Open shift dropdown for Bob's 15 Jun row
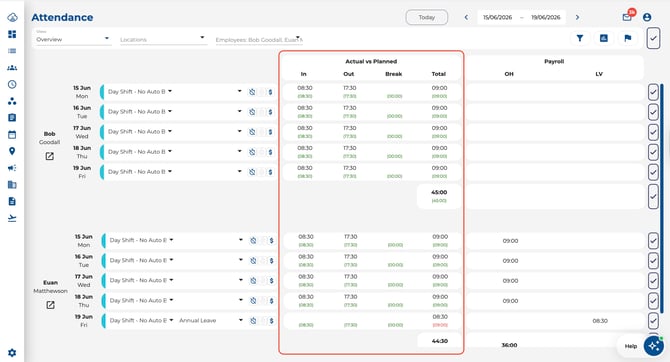 (x=140, y=91)
